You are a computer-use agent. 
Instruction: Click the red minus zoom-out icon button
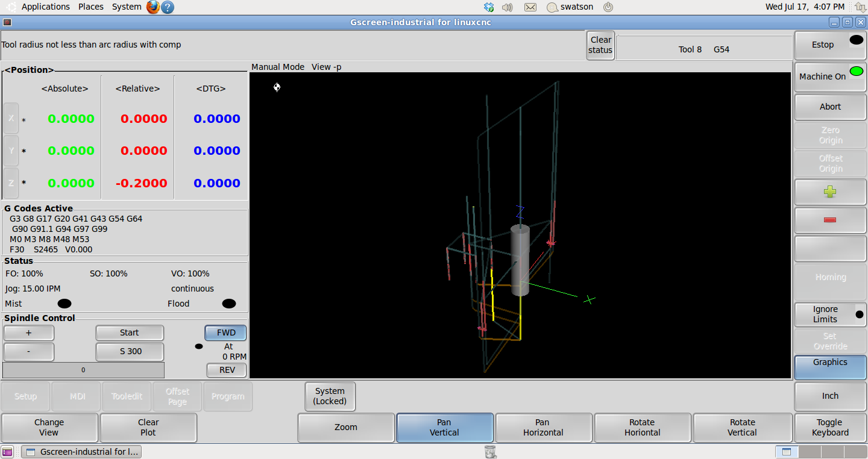(830, 220)
